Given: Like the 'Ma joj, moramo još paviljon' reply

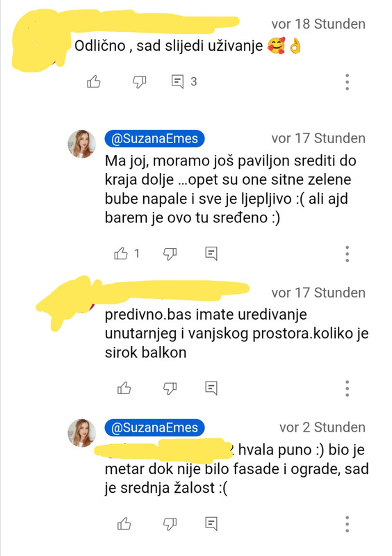Looking at the screenshot, I should coord(121,254).
